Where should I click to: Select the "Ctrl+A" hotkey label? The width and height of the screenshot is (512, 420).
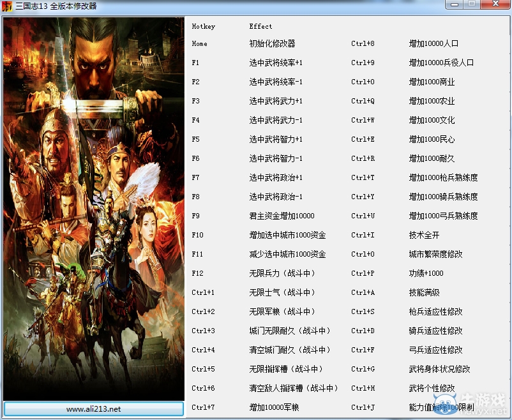click(x=363, y=292)
